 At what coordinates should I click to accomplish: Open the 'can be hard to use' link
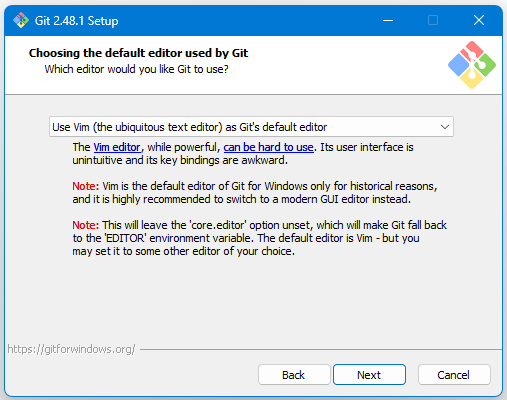tap(268, 147)
